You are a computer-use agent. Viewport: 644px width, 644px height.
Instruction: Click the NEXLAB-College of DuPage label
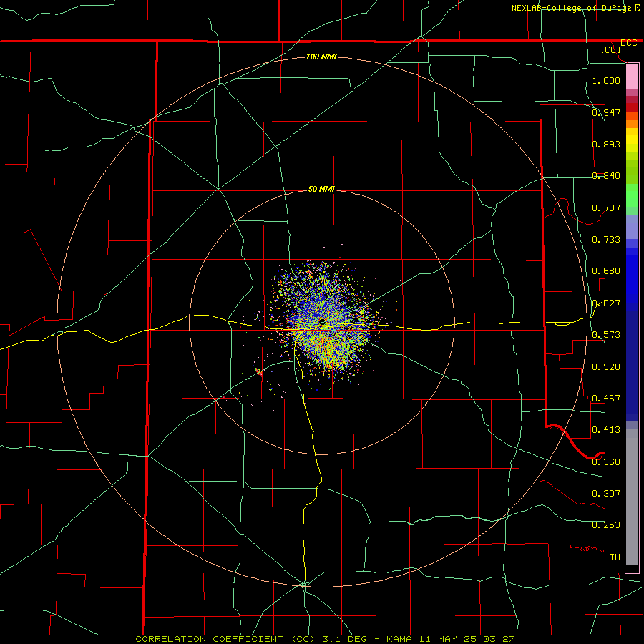[572, 8]
